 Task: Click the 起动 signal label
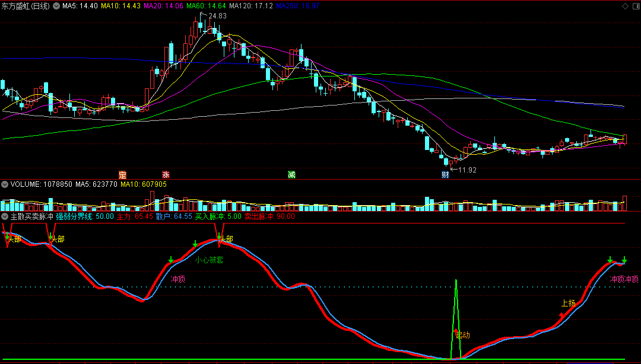coord(463,336)
